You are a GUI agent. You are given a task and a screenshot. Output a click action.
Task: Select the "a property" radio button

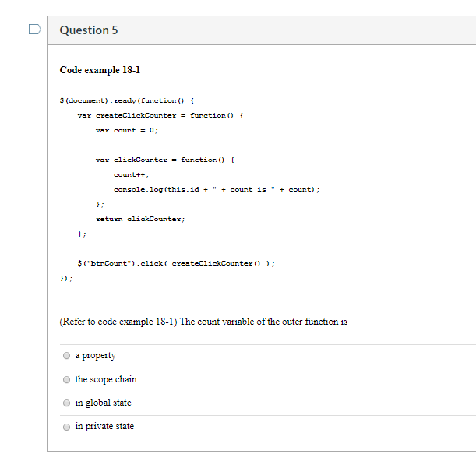click(x=66, y=355)
